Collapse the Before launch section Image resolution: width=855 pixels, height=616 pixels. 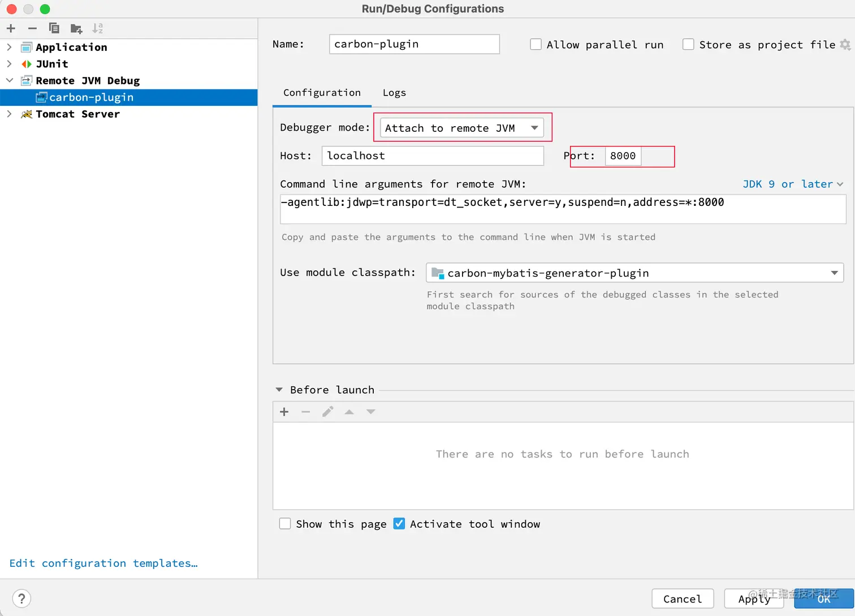click(x=279, y=390)
